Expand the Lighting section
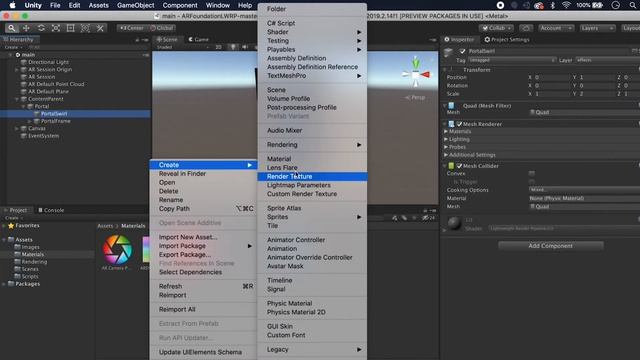 pos(446,139)
